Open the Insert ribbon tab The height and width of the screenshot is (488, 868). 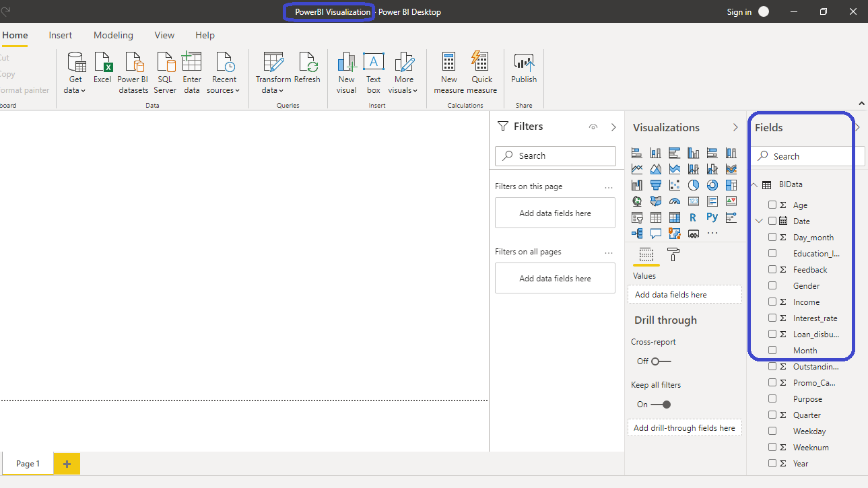(61, 35)
